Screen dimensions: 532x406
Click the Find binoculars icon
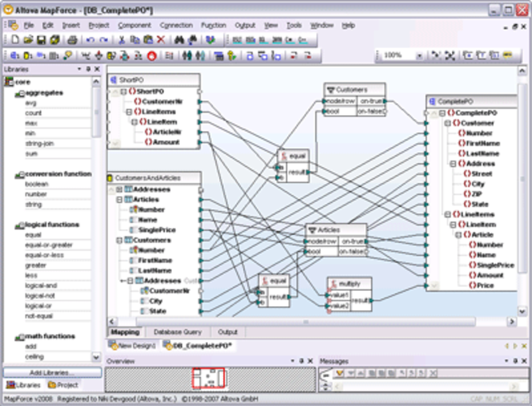pos(179,40)
